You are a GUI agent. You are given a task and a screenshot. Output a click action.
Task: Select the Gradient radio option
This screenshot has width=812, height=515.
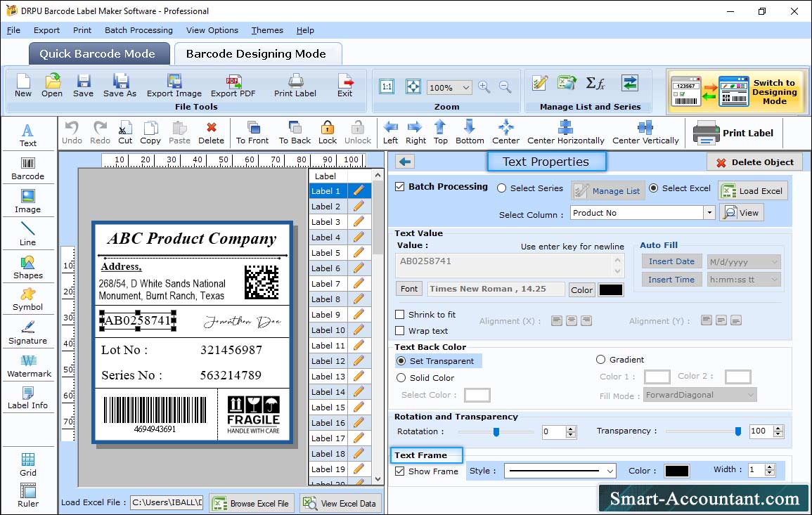click(600, 359)
